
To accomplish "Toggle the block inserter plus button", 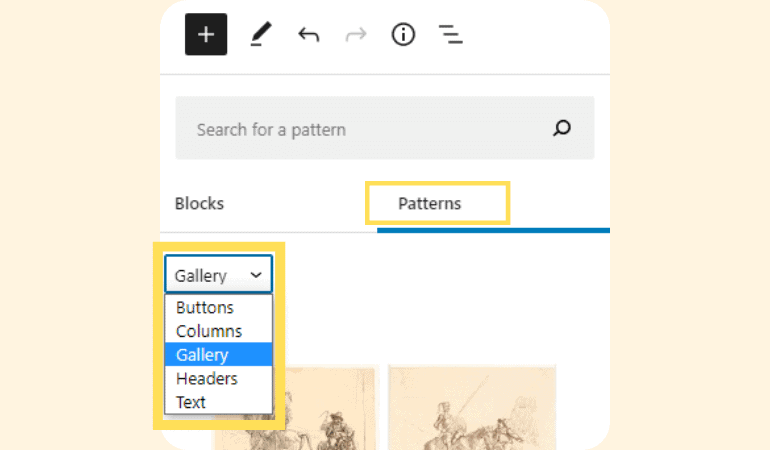I will tap(206, 34).
